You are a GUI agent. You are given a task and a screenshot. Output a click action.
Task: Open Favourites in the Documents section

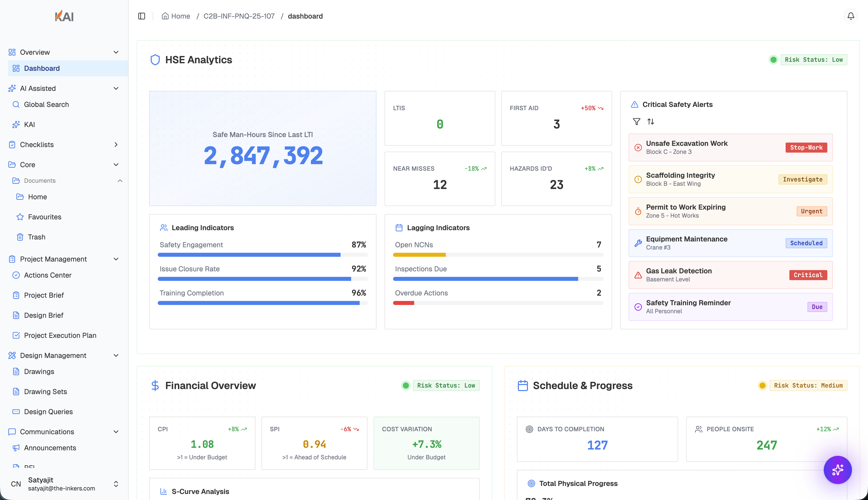pyautogui.click(x=45, y=217)
